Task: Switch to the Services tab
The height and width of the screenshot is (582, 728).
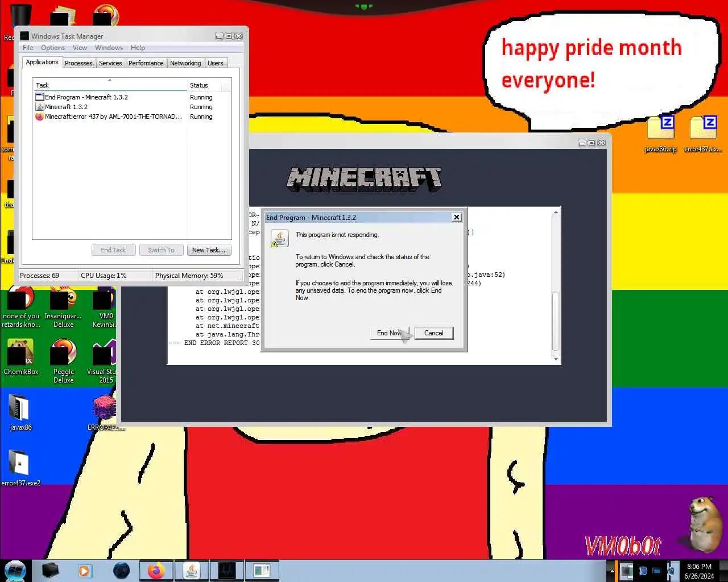Action: (x=110, y=63)
